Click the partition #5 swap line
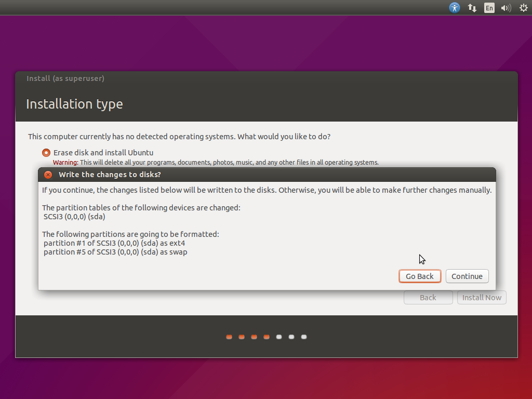532x399 pixels. [x=115, y=252]
